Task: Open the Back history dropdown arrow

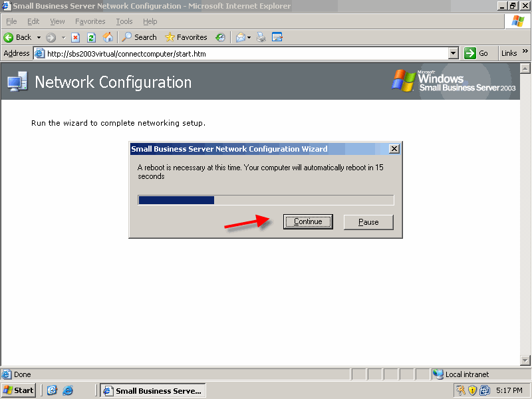Action: click(x=39, y=37)
